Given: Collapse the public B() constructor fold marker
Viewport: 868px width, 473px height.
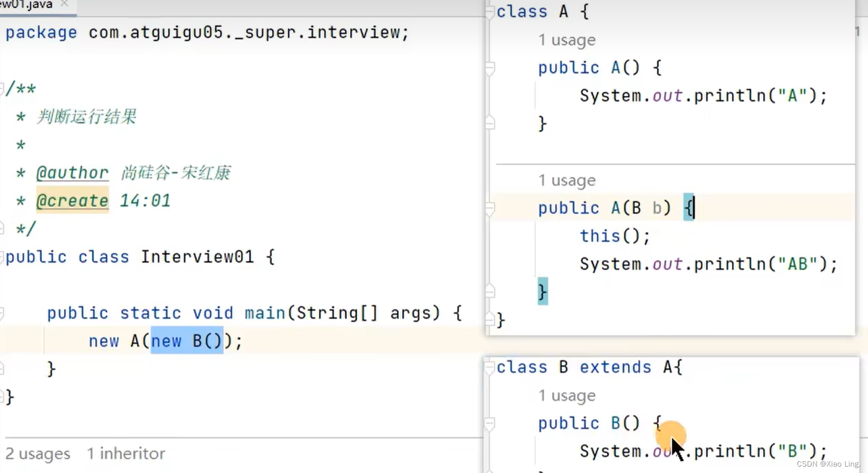Looking at the screenshot, I should tap(490, 424).
